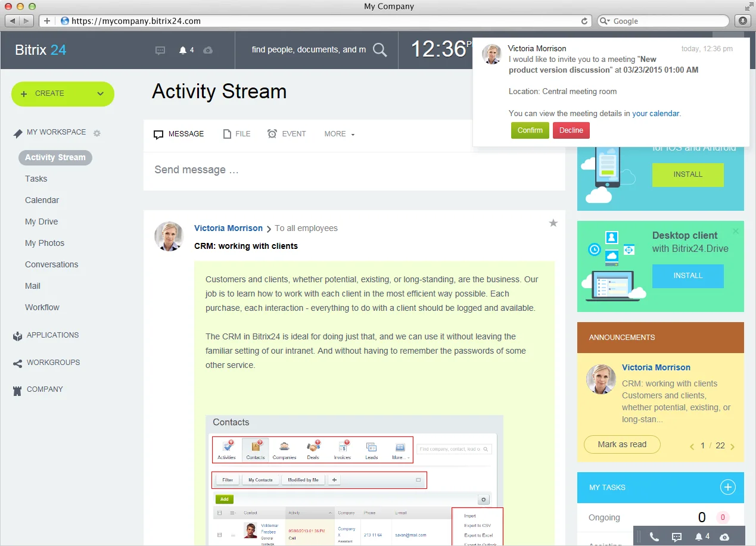This screenshot has width=756, height=546.
Task: Go to next announcement arrow
Action: [732, 447]
